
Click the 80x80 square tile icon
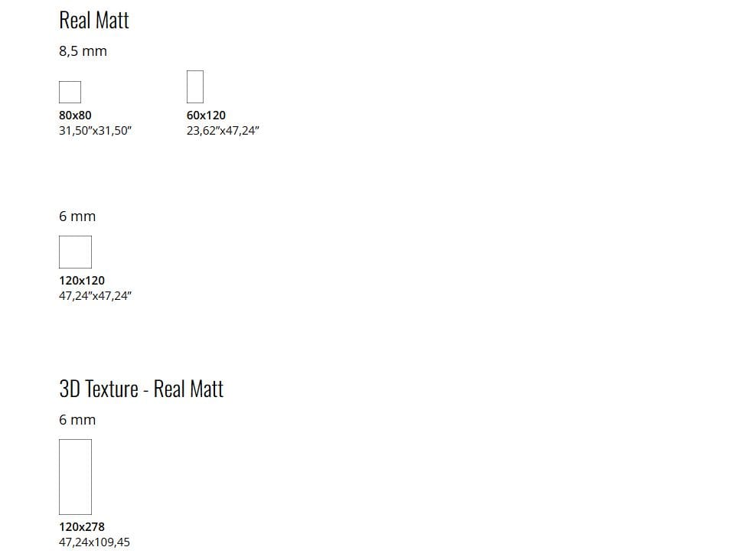coord(70,92)
